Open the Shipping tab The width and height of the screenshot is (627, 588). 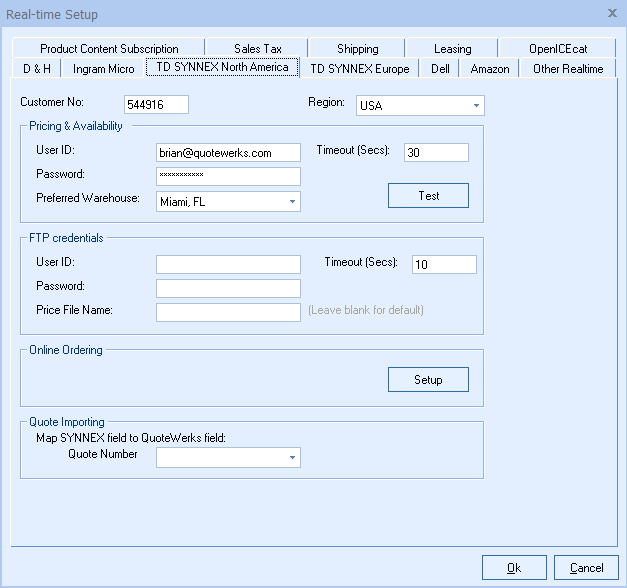click(x=357, y=49)
